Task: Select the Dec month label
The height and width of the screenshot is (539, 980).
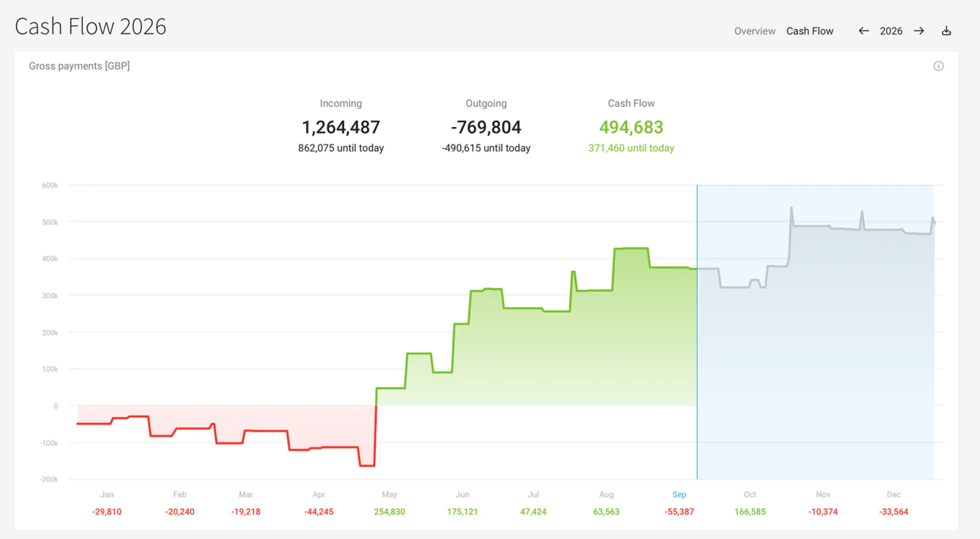Action: 893,494
